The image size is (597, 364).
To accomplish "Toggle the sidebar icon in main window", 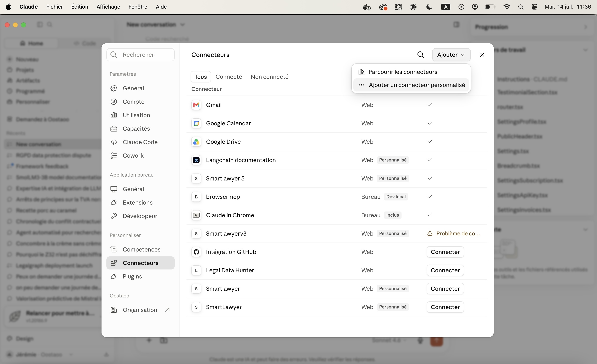I will (x=40, y=24).
